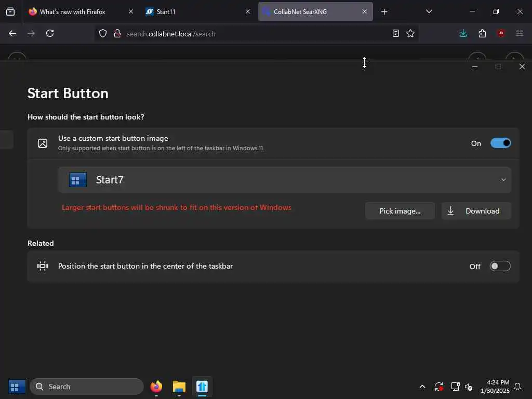The height and width of the screenshot is (399, 532).
Task: Open the Firefox extensions menu
Action: 482,33
